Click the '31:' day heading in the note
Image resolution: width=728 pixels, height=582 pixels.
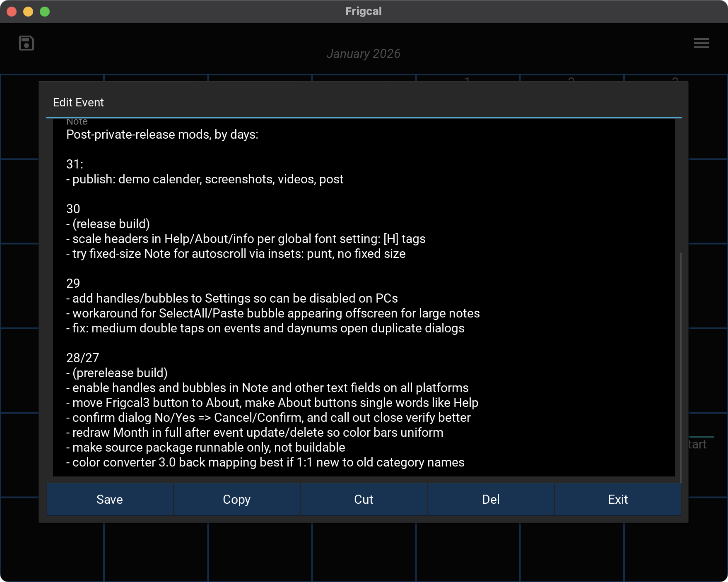pos(75,164)
